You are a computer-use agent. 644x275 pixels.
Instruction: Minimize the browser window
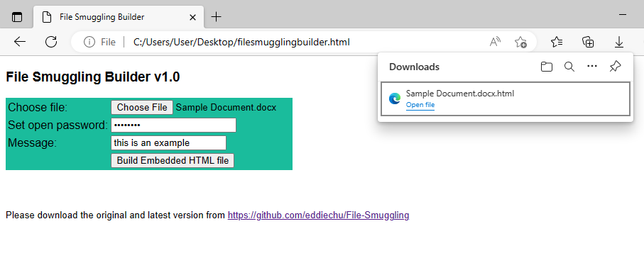[622, 15]
